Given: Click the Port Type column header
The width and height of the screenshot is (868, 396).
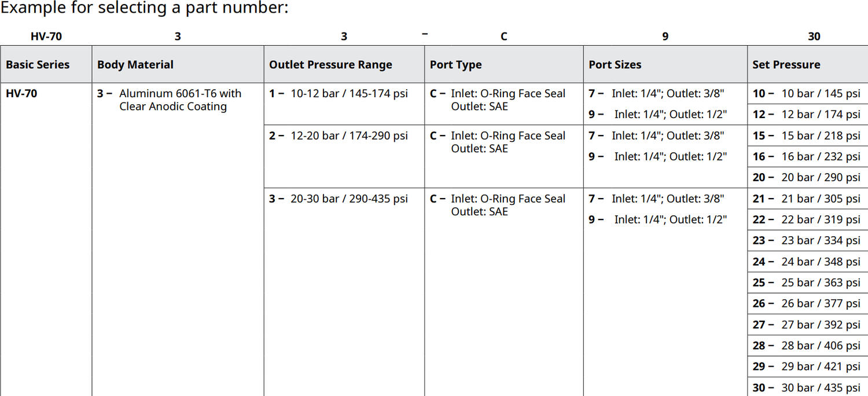Looking at the screenshot, I should coord(455,65).
